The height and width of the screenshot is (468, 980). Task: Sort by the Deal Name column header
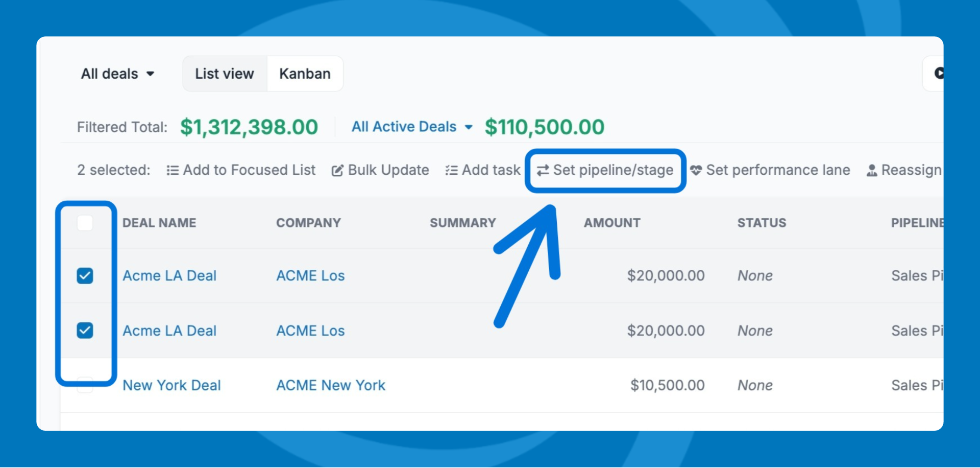point(159,223)
